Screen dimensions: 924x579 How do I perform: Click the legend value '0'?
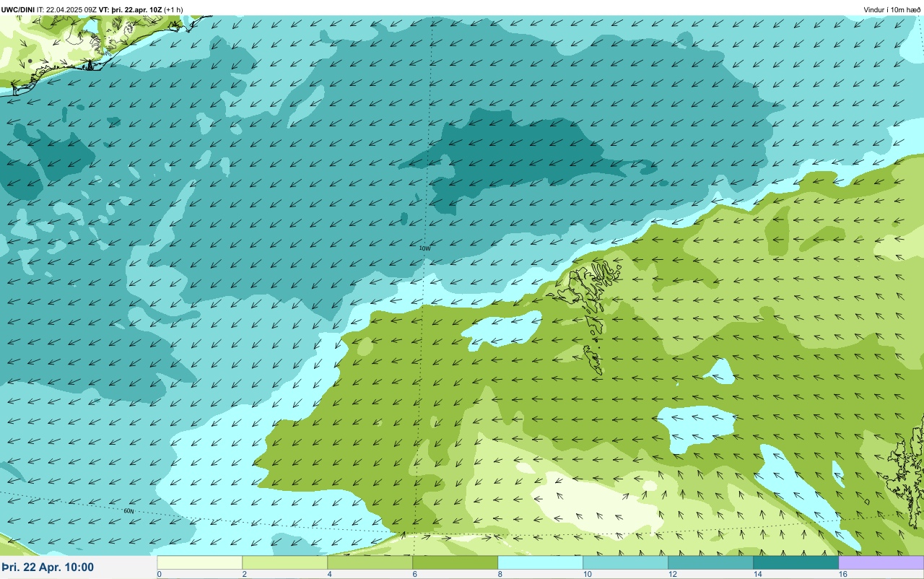[159, 574]
